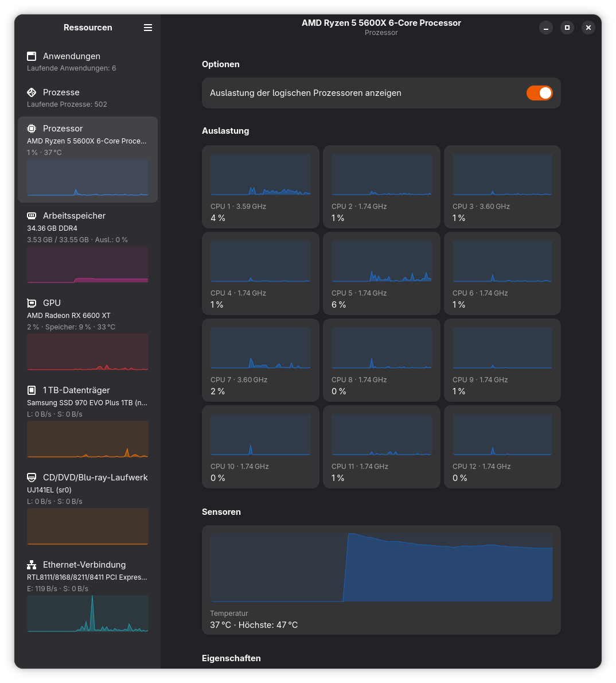The image size is (616, 683).
Task: Click the Temperatur sensor graph
Action: coord(381,568)
